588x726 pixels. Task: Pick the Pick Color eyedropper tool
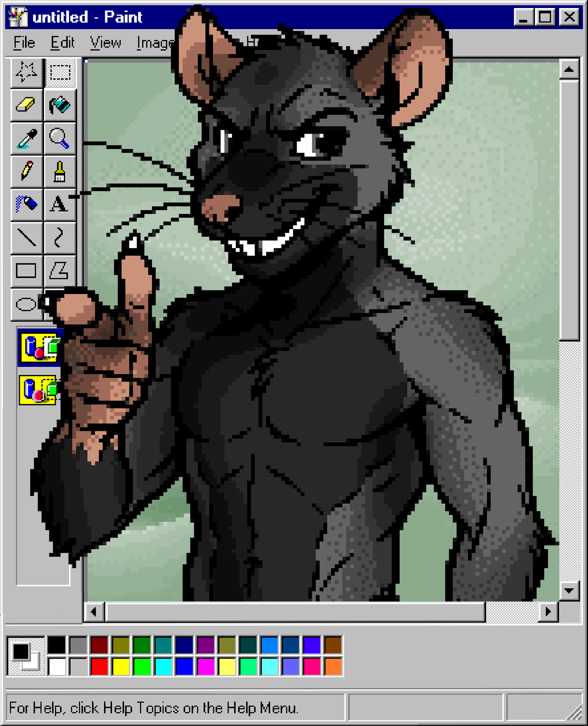(x=26, y=138)
